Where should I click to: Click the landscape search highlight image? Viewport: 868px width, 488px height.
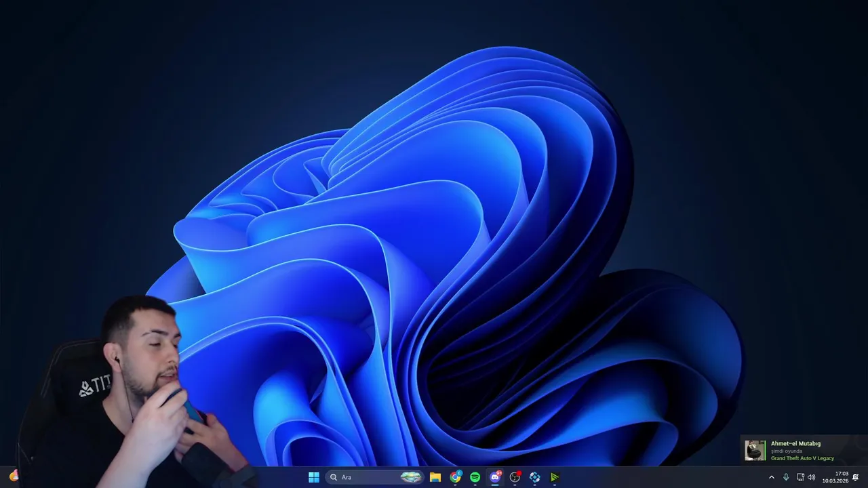pos(411,477)
